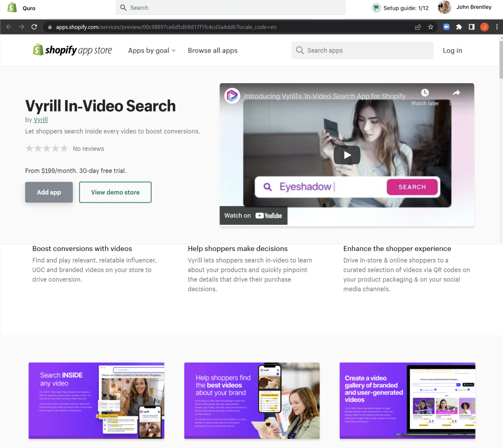Click the browser forward arrow
503x448 pixels.
[21, 27]
